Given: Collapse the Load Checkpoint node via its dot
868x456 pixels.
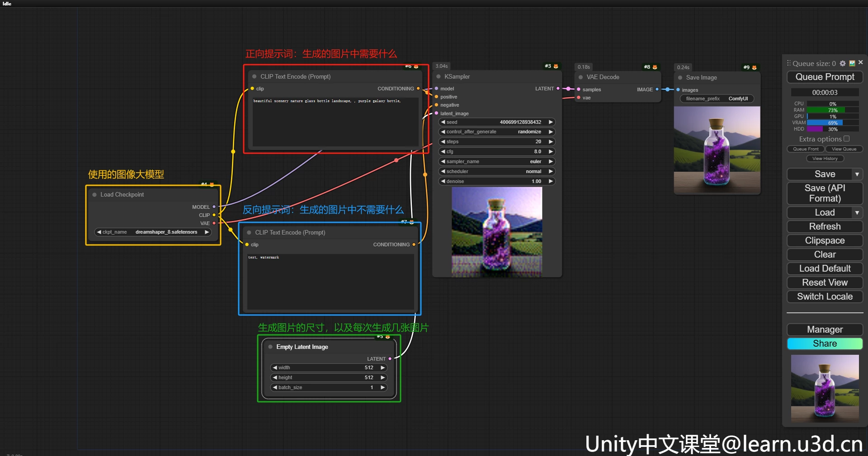Looking at the screenshot, I should click(94, 195).
